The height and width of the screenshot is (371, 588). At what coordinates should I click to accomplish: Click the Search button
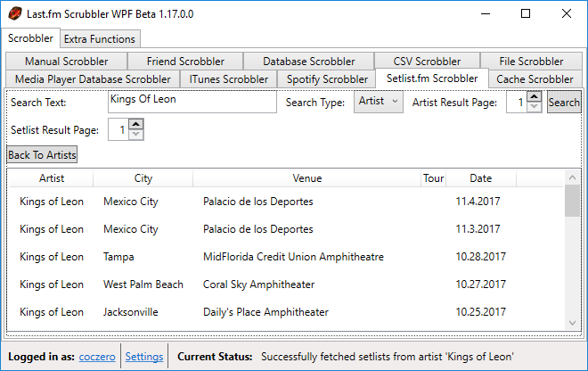(564, 103)
